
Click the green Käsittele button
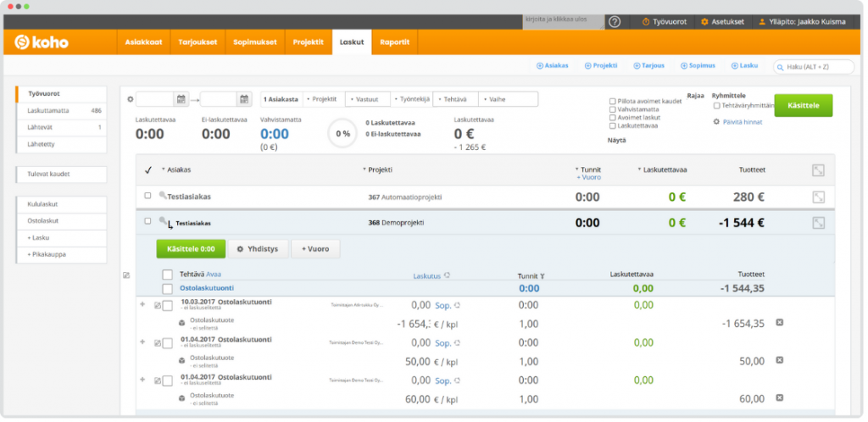(x=803, y=105)
